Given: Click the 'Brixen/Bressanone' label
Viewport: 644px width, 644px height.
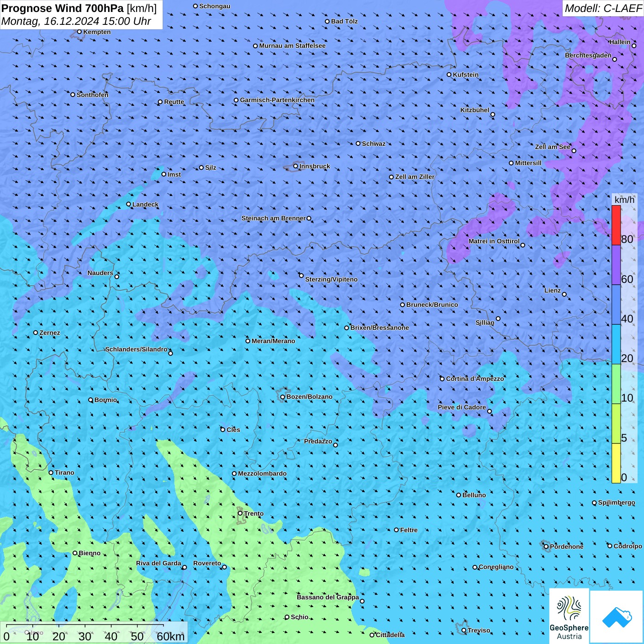Looking at the screenshot, I should (x=380, y=328).
